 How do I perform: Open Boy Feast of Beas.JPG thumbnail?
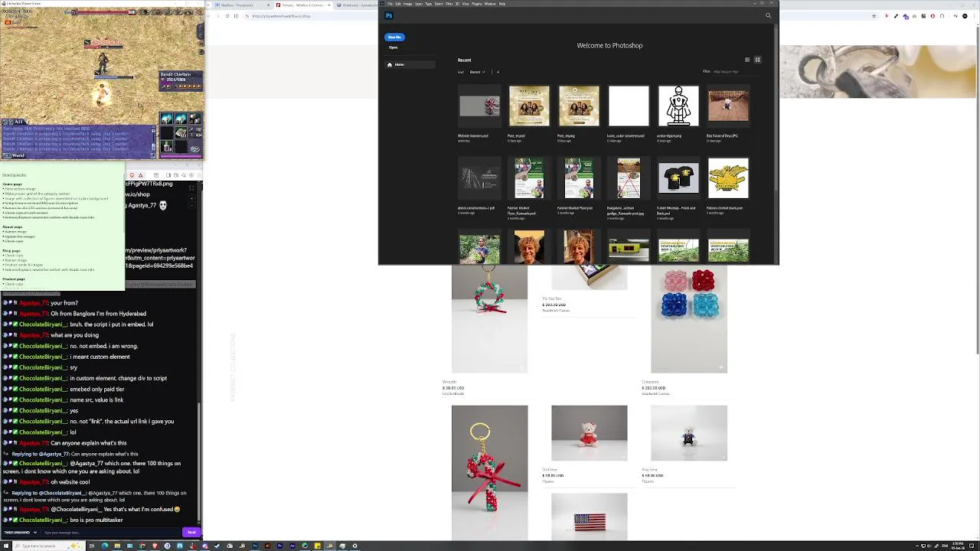tap(728, 106)
